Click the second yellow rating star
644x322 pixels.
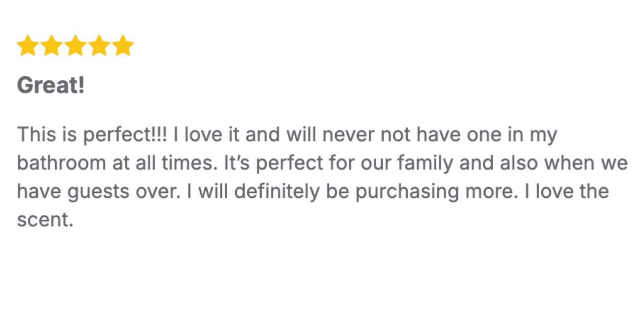pos(52,46)
